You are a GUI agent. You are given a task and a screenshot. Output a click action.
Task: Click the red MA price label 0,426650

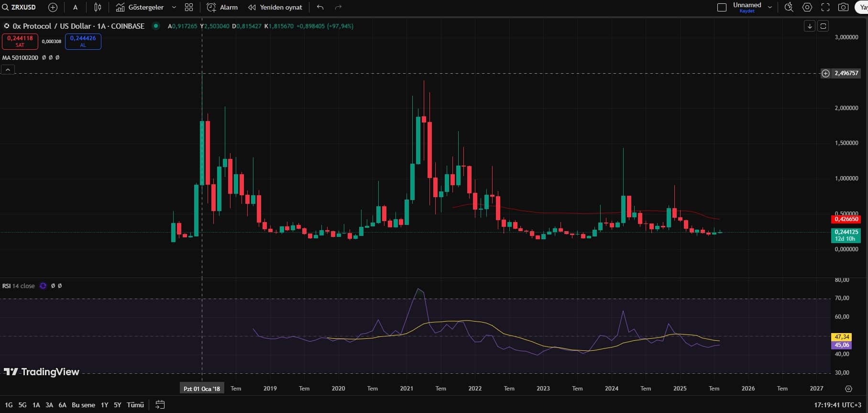tap(846, 219)
